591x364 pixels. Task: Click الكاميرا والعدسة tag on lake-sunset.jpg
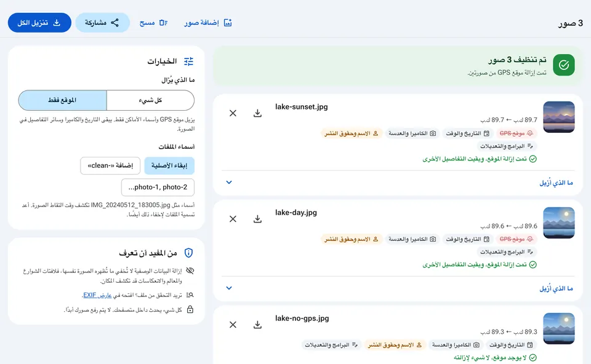click(x=412, y=133)
